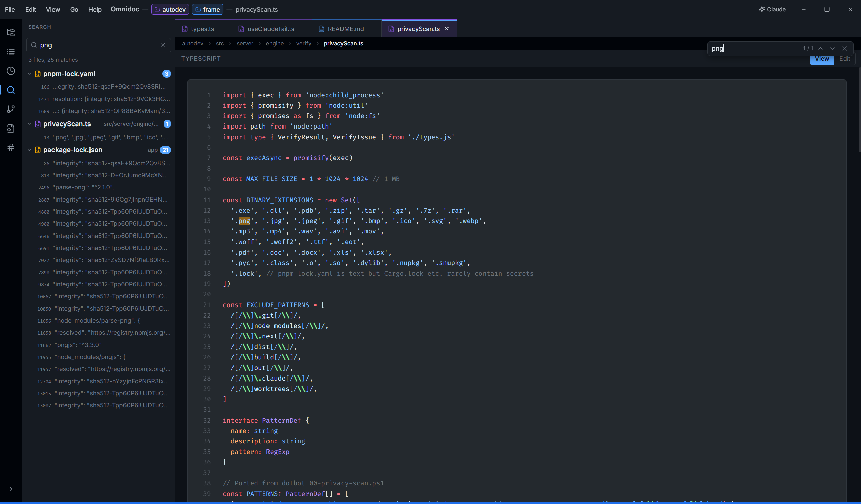Open the outline list panel icon
This screenshot has width=861, height=504.
(11, 51)
